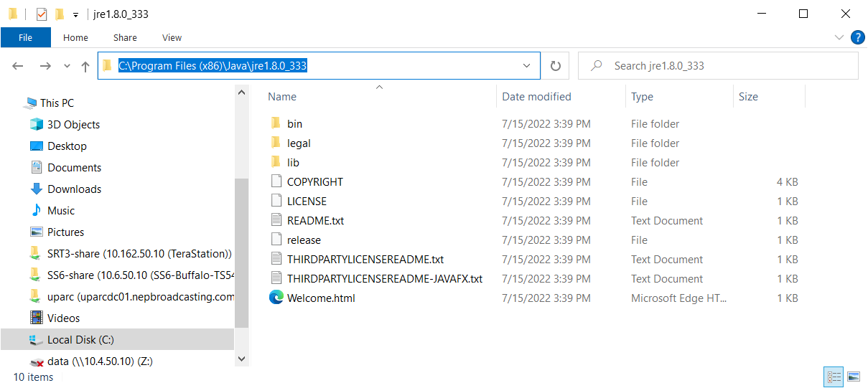Switch to the View ribbon tab
The image size is (868, 388).
coord(172,37)
